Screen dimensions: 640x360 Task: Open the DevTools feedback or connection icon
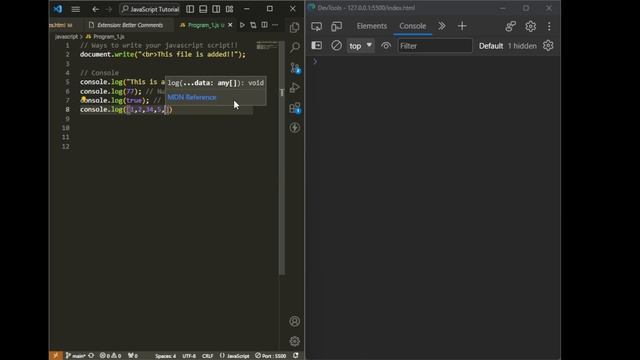(510, 26)
